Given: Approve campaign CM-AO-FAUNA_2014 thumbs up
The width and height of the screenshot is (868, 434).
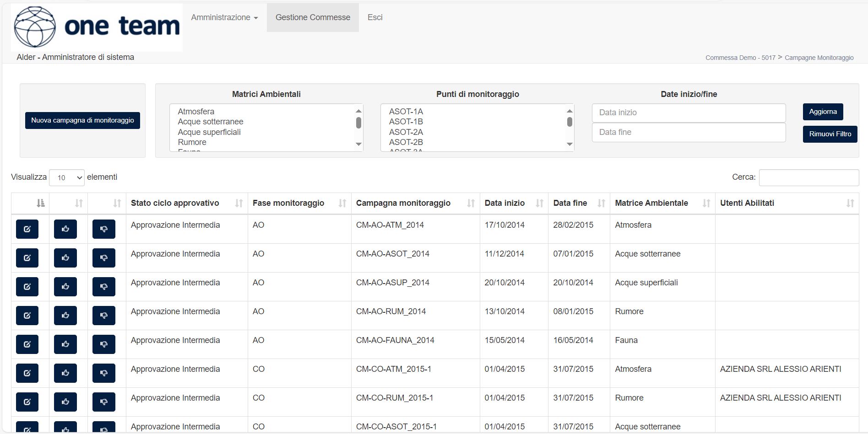Looking at the screenshot, I should click(65, 344).
